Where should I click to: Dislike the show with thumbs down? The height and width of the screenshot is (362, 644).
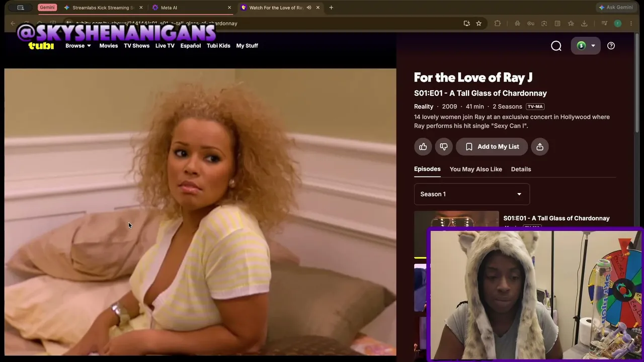pos(443,147)
